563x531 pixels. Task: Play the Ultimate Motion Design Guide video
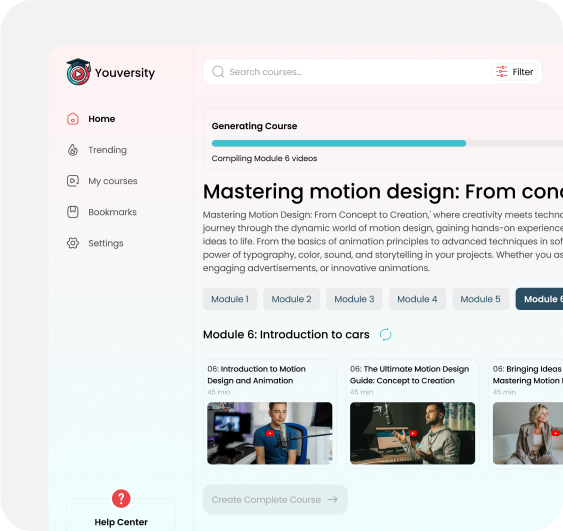tap(413, 433)
